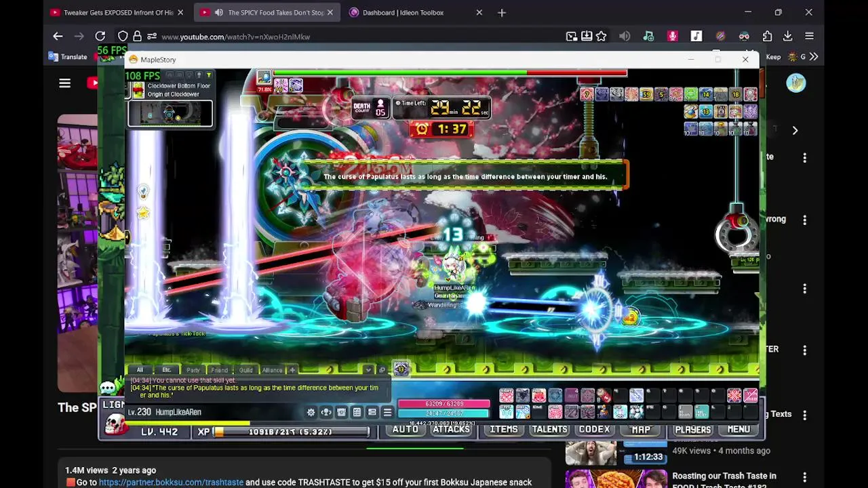Click the Firefox picture-in-picture icon
The image size is (868, 488).
click(572, 37)
